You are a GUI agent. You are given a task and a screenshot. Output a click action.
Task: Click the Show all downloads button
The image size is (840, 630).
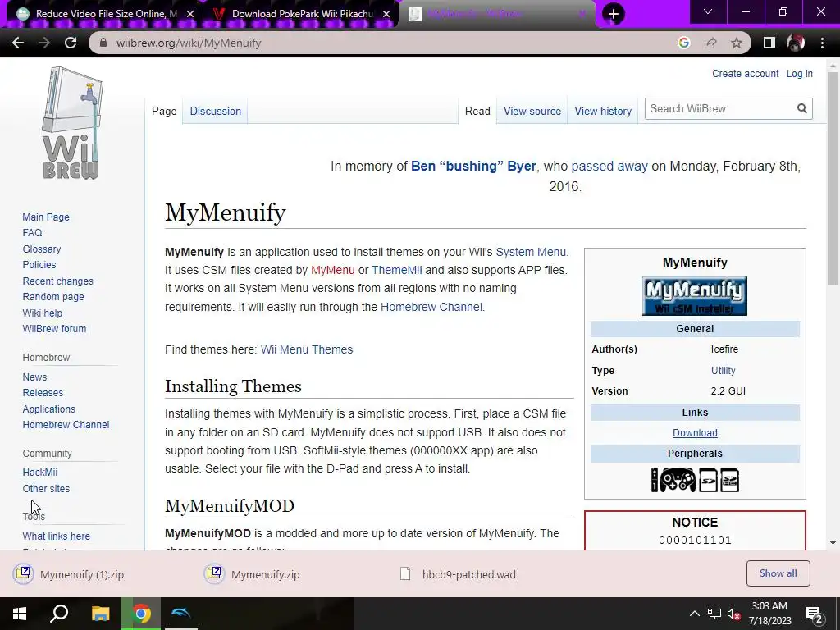click(778, 573)
